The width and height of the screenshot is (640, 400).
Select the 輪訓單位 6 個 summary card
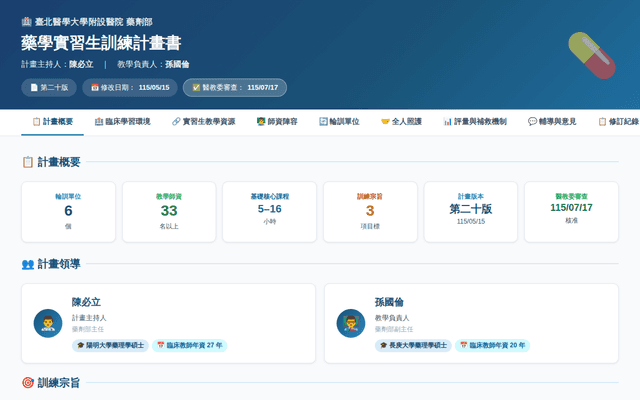click(x=68, y=212)
